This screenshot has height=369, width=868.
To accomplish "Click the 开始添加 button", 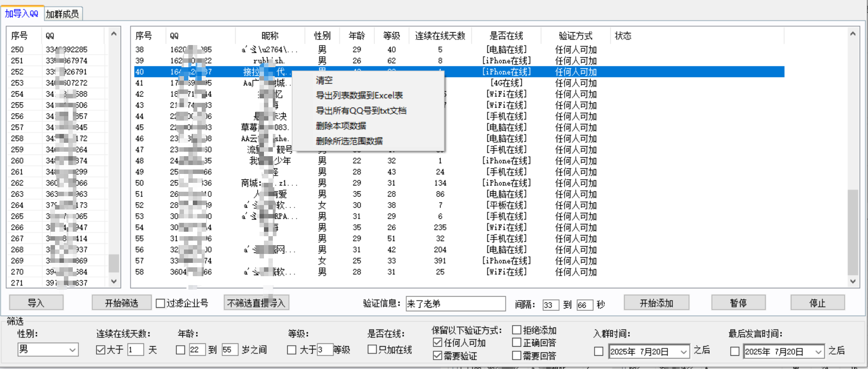I will click(x=656, y=303).
